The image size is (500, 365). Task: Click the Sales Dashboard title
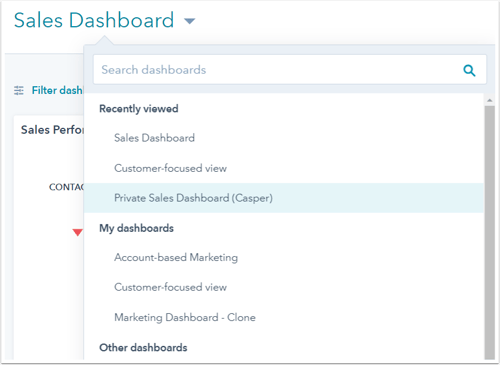[x=94, y=20]
